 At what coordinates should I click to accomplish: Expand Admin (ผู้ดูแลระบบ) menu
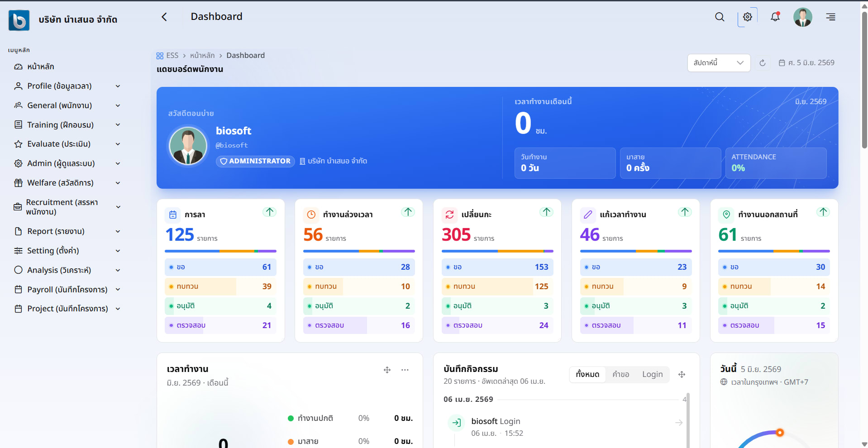68,163
